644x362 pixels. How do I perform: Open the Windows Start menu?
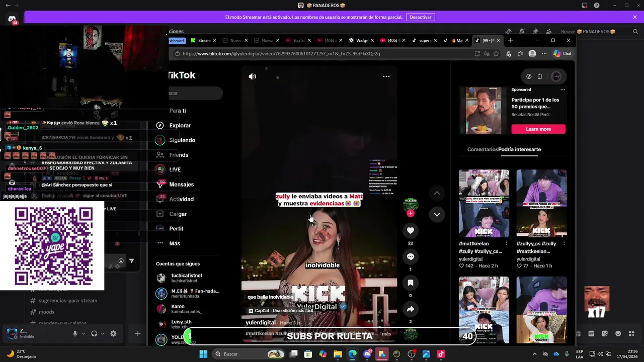203,354
